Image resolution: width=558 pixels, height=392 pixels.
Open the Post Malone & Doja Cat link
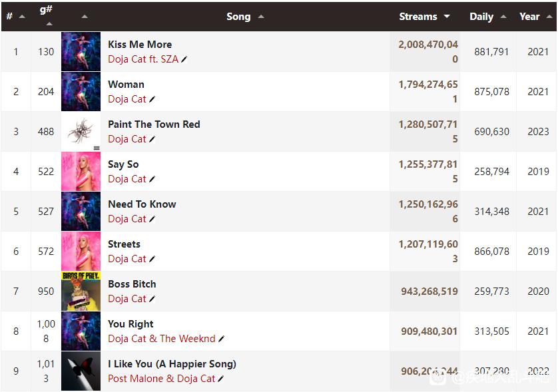pos(161,379)
